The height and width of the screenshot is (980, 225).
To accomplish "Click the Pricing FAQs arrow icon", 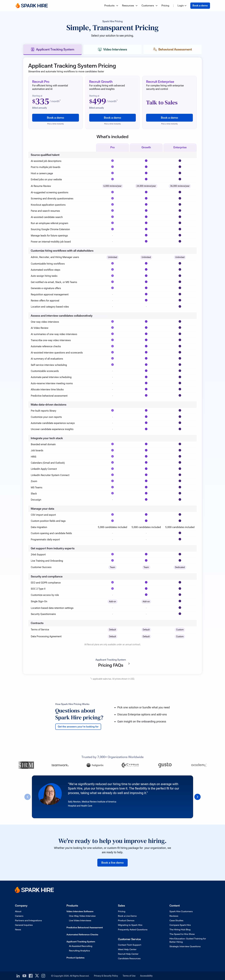I will point(129,664).
